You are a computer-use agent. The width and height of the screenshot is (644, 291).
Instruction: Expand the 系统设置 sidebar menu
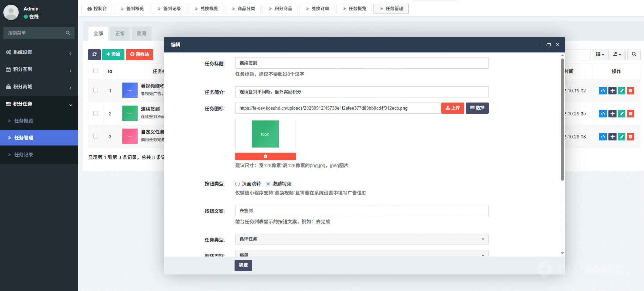[39, 52]
